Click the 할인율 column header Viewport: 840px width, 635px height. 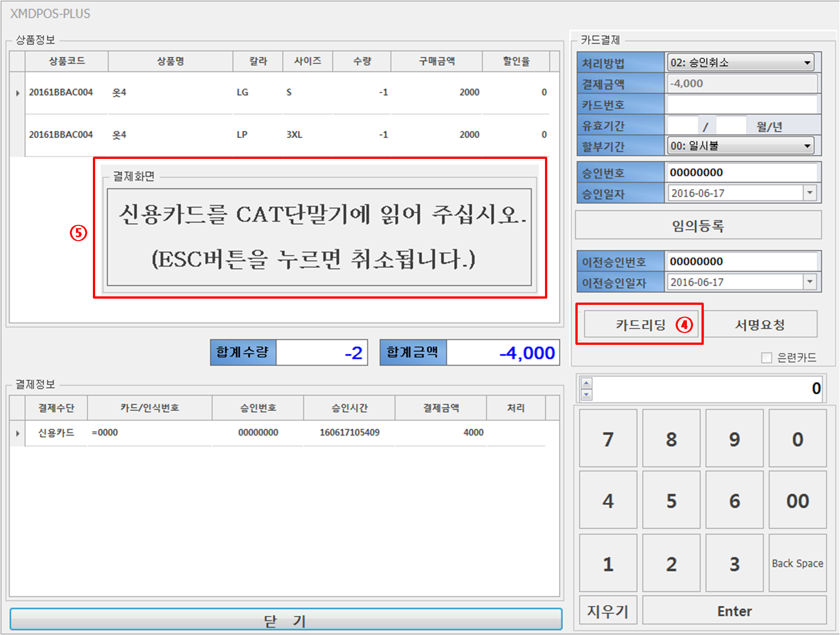point(516,61)
